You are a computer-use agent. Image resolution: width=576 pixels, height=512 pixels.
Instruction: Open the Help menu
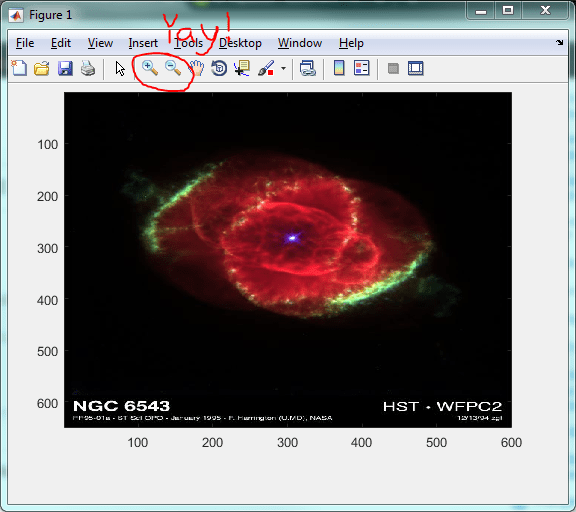tap(351, 43)
